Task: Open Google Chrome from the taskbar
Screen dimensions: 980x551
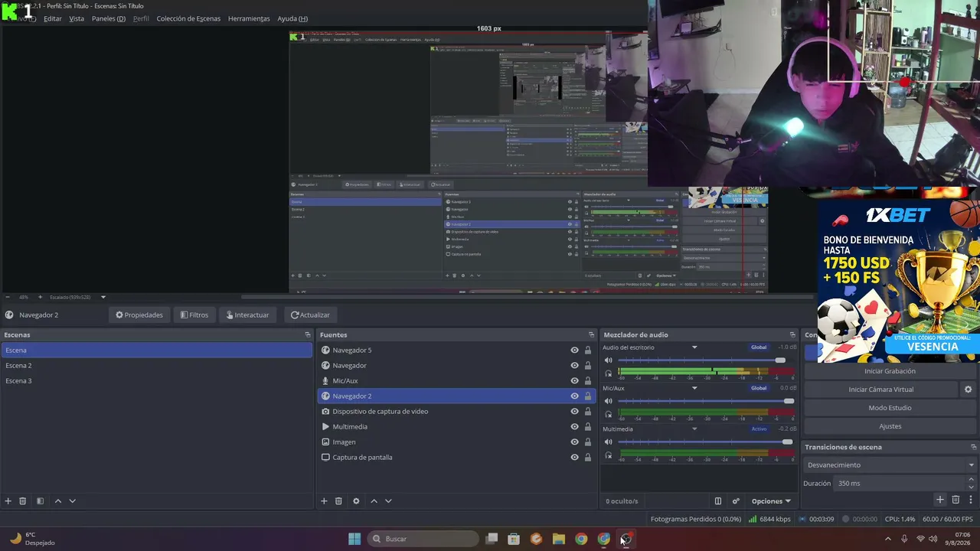Action: (x=581, y=539)
